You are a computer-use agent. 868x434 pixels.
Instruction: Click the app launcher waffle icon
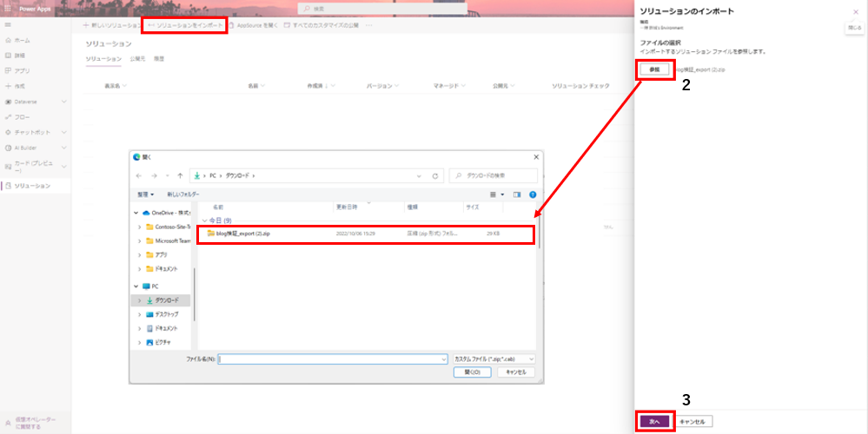point(8,8)
